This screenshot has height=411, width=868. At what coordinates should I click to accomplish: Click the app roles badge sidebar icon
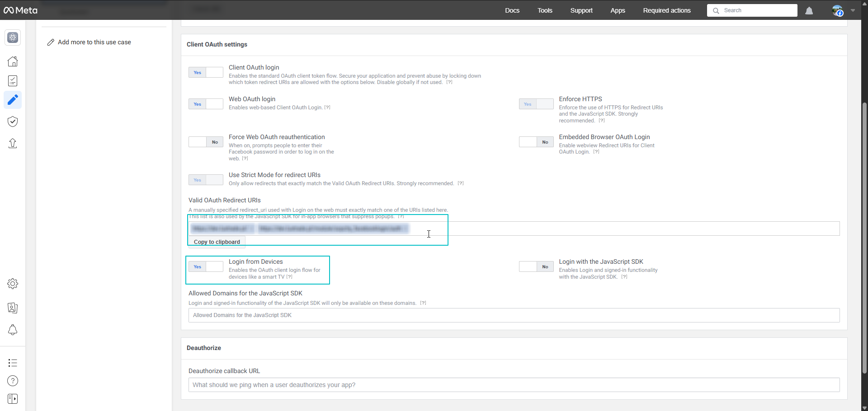[x=13, y=308]
